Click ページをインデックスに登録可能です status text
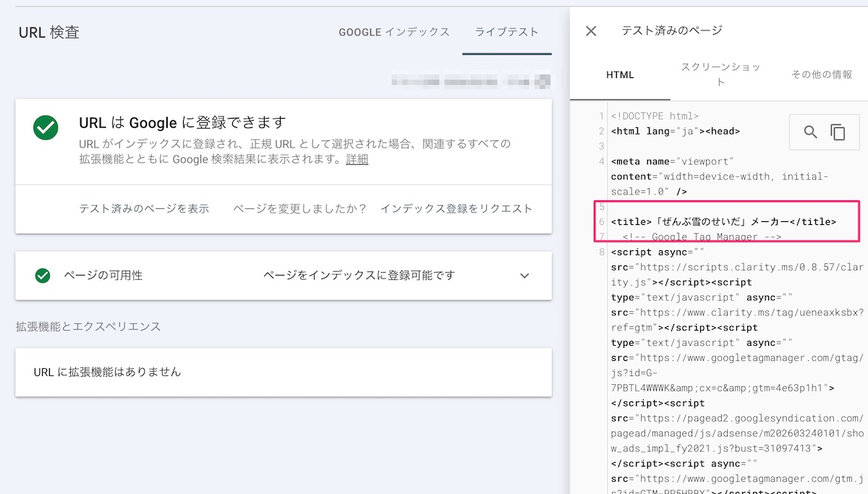868x494 pixels. [359, 276]
